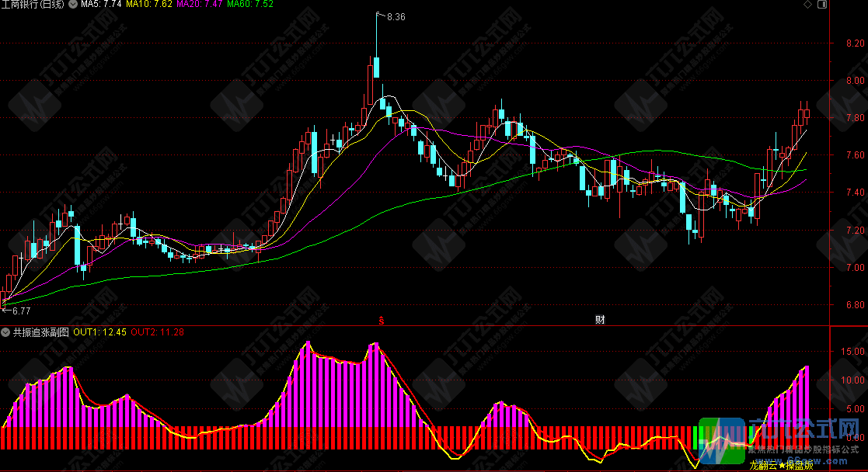Expand the 共振追涨副图 indicator dropdown

(6, 332)
